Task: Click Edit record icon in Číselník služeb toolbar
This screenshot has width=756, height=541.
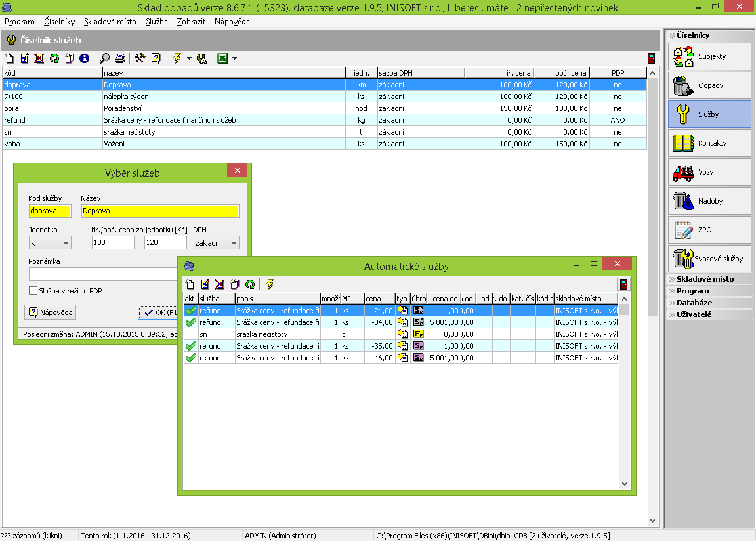Action: 24,58
